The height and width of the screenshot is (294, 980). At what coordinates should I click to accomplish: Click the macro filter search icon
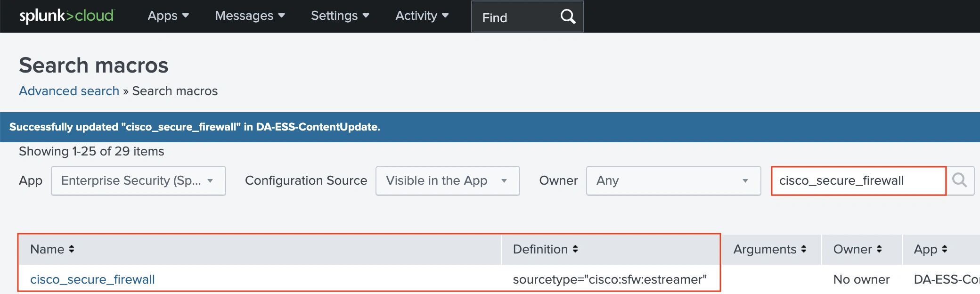pyautogui.click(x=960, y=180)
